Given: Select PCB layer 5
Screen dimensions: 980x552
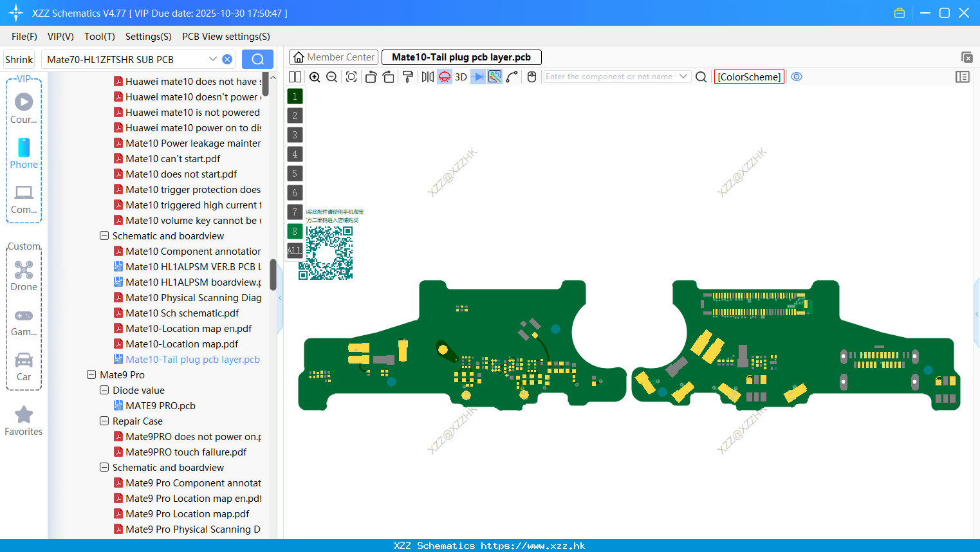Looking at the screenshot, I should [x=295, y=174].
